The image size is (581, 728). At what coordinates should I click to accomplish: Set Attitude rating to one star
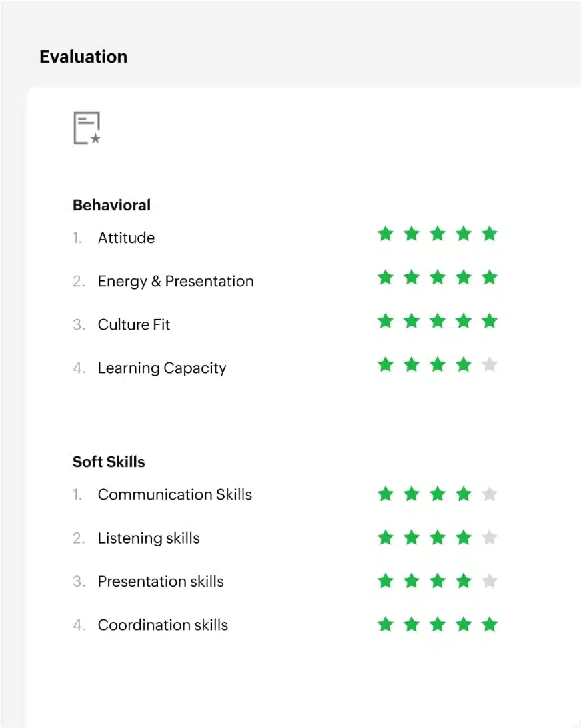click(385, 234)
